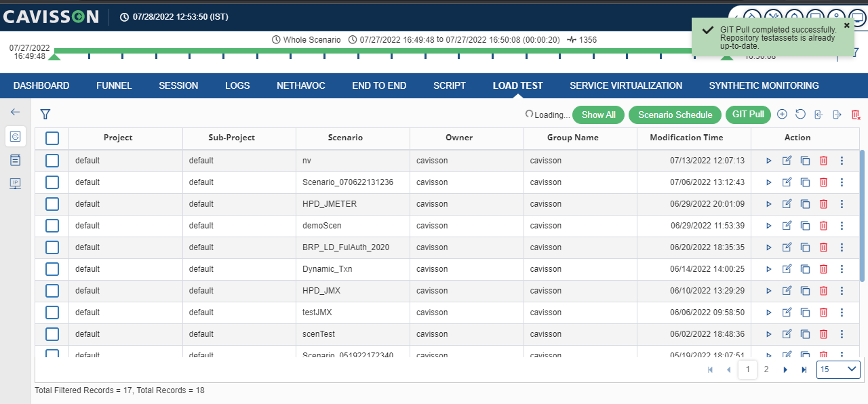Click the export scenario icon
868x404 pixels.
point(837,115)
